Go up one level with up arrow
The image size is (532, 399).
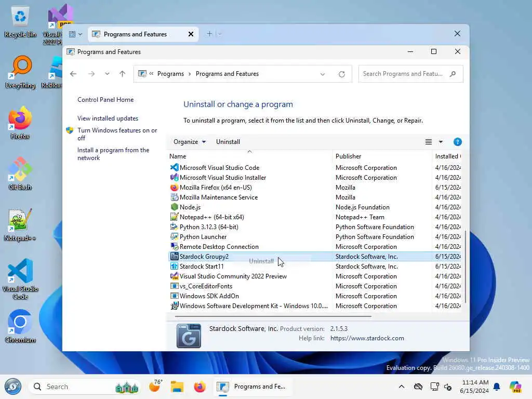123,74
